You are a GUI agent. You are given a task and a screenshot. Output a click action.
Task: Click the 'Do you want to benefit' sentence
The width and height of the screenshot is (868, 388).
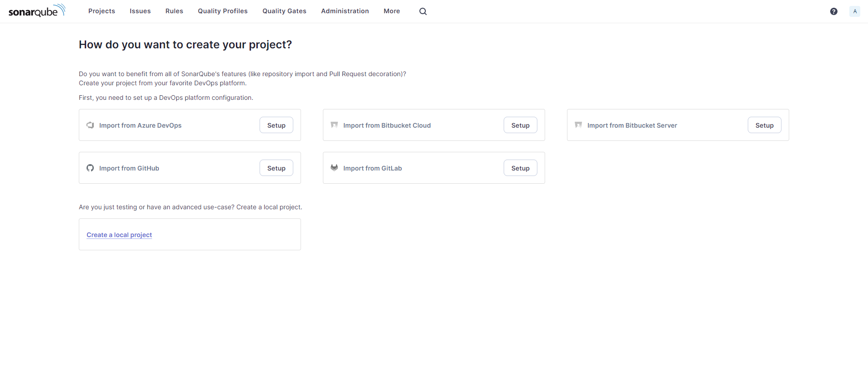(x=242, y=74)
